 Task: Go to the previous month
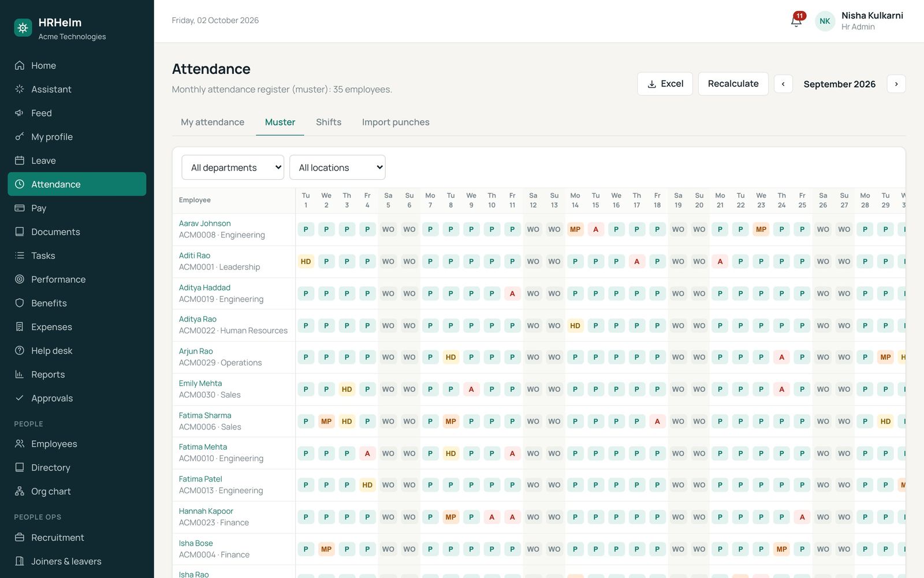click(x=783, y=84)
